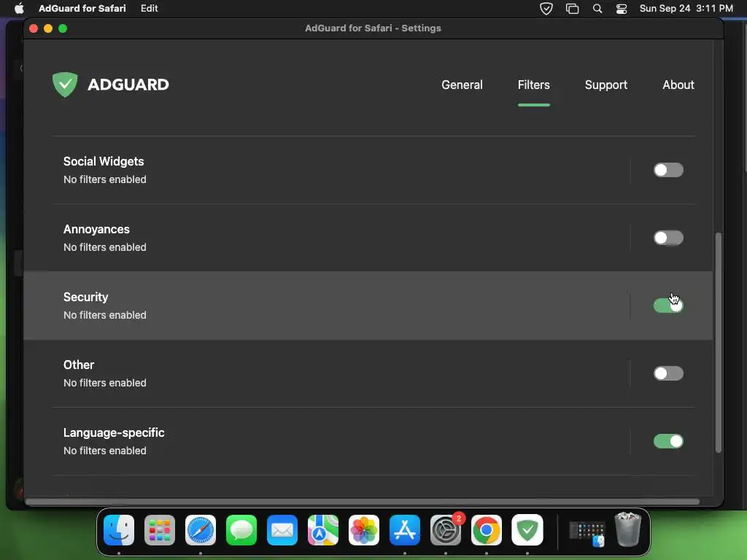Open Photos from the Dock
Image resolution: width=747 pixels, height=560 pixels.
364,530
